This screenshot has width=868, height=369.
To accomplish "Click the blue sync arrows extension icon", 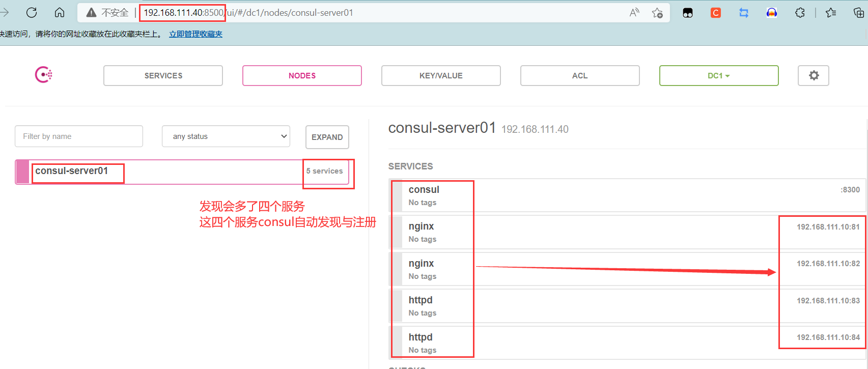I will pyautogui.click(x=744, y=13).
